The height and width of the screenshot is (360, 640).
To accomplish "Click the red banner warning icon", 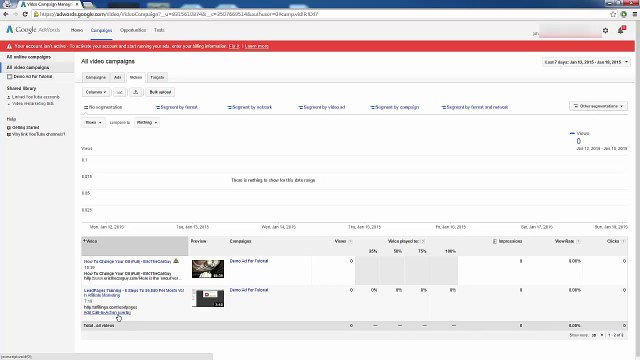I will 9,46.
